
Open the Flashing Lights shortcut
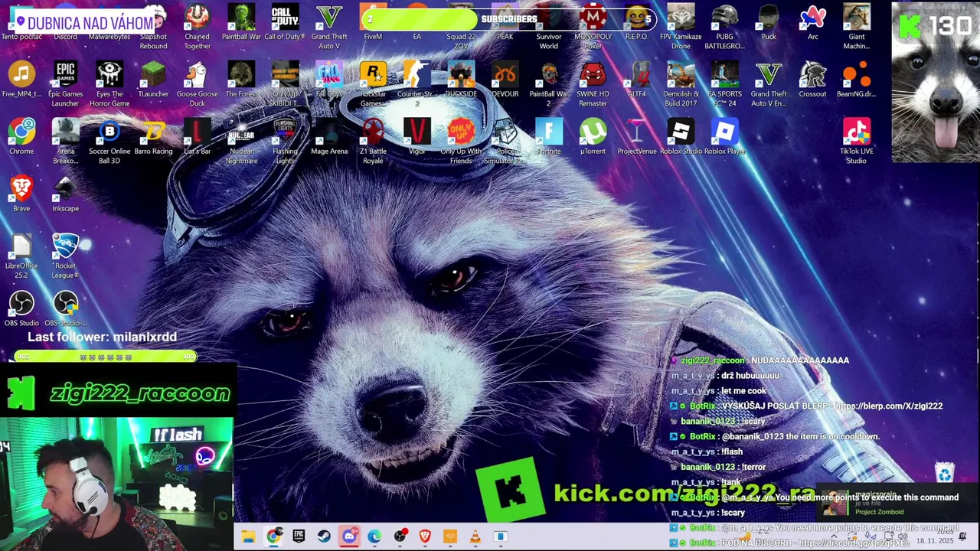(x=285, y=142)
